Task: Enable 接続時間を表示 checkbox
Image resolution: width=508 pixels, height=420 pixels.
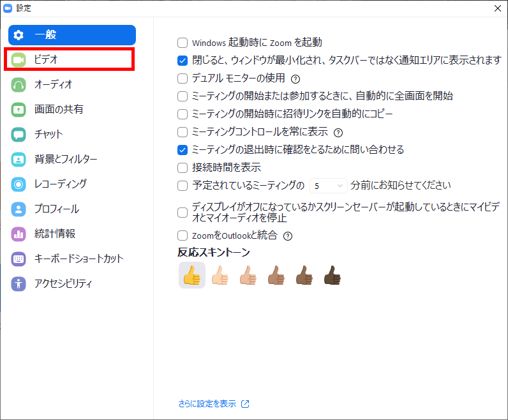Action: [x=183, y=168]
